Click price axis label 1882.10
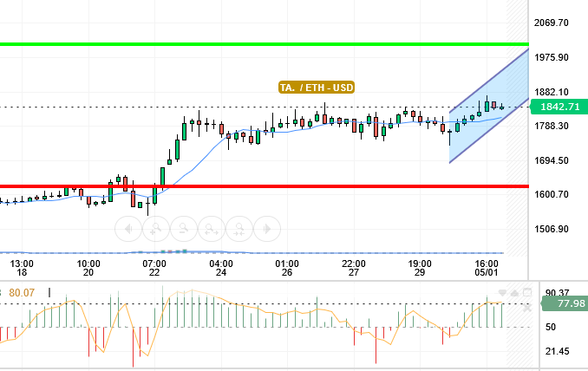The width and height of the screenshot is (588, 371). point(552,92)
